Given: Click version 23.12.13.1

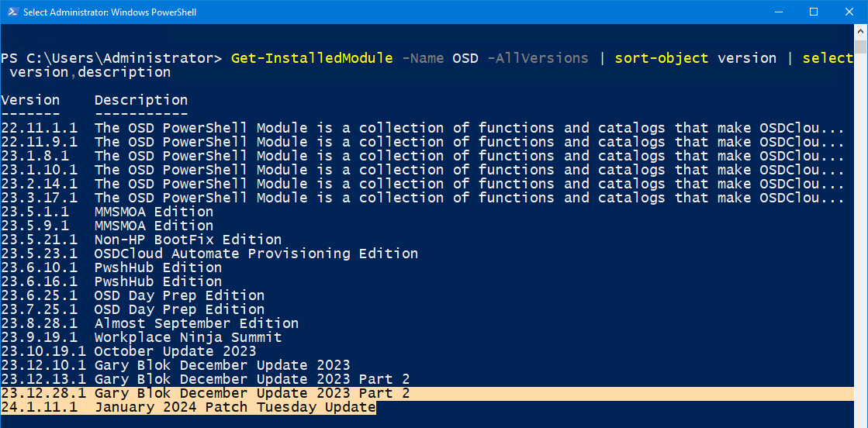Looking at the screenshot, I should (x=43, y=378).
